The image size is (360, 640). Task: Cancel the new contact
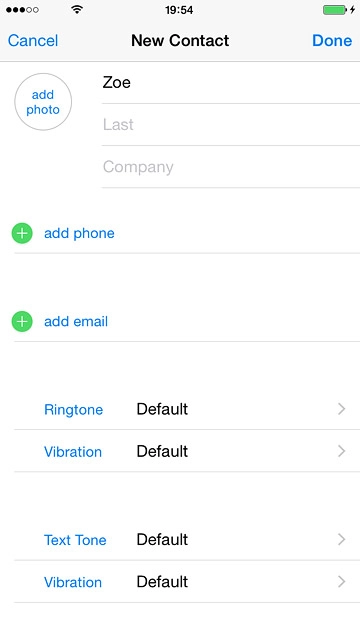pyautogui.click(x=33, y=40)
